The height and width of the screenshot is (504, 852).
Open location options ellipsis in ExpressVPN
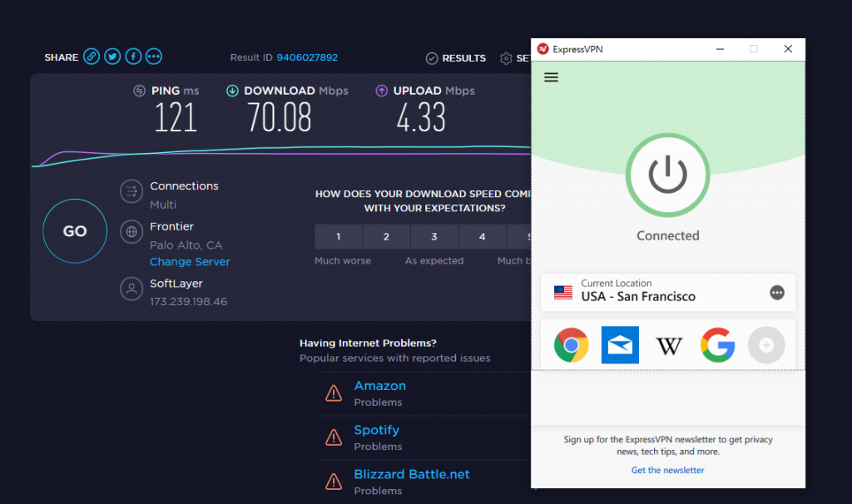[x=777, y=293]
